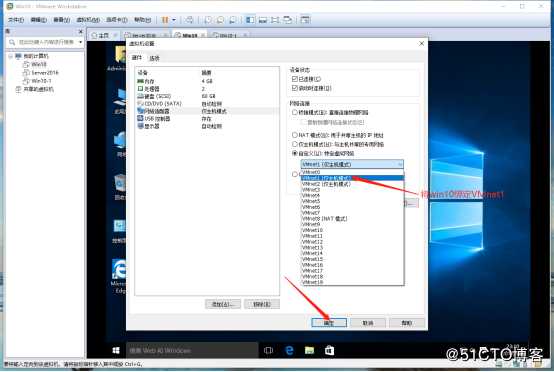Select the 桥接模式 radio button

coord(295,112)
